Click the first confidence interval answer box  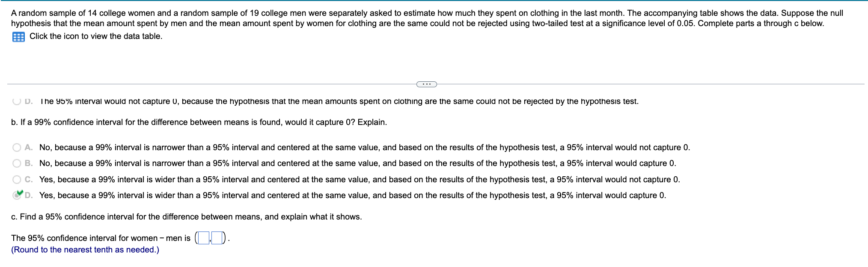tap(204, 238)
